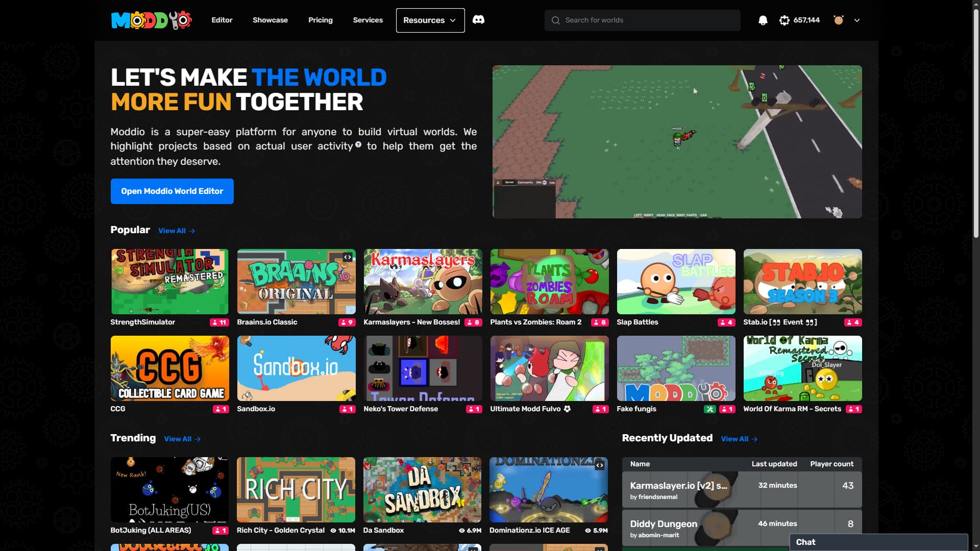
Task: Click the views eye icon for Da Sandbox
Action: (462, 531)
